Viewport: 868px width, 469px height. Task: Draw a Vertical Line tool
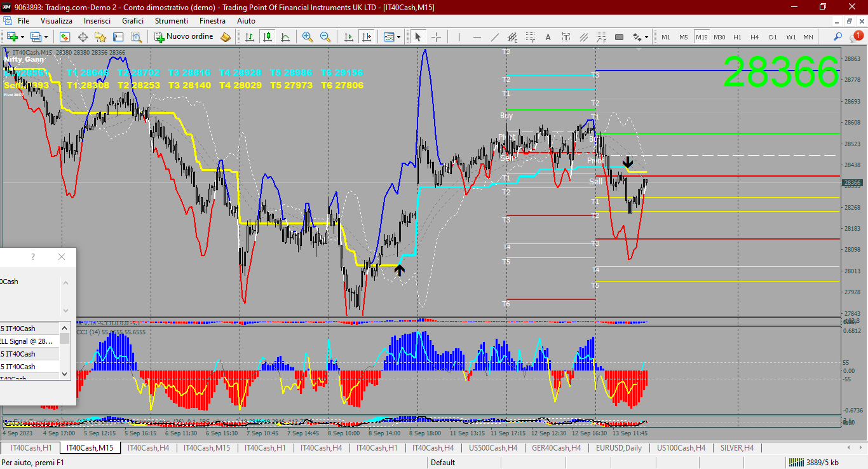(x=459, y=37)
